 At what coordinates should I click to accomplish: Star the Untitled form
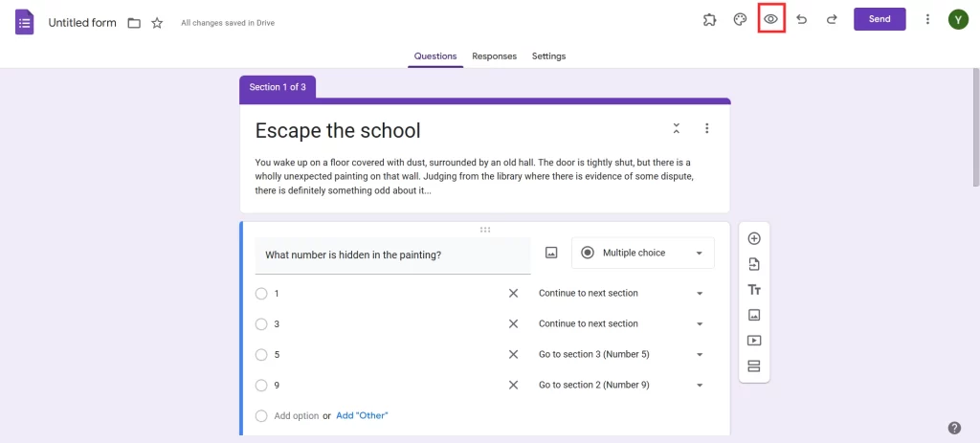coord(157,22)
